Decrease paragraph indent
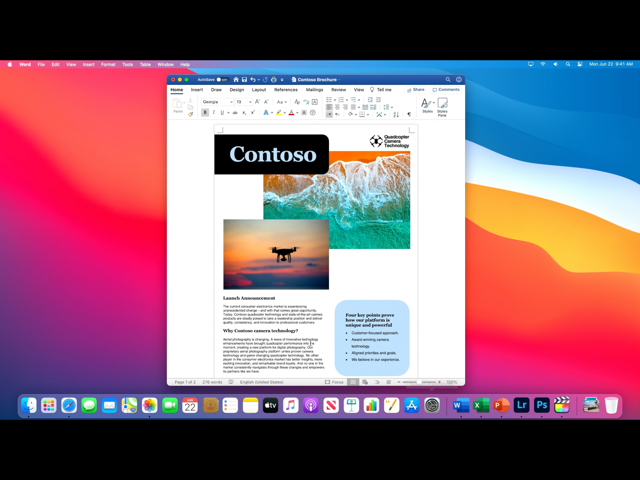Screen dimensions: 640x480 (x=370, y=100)
